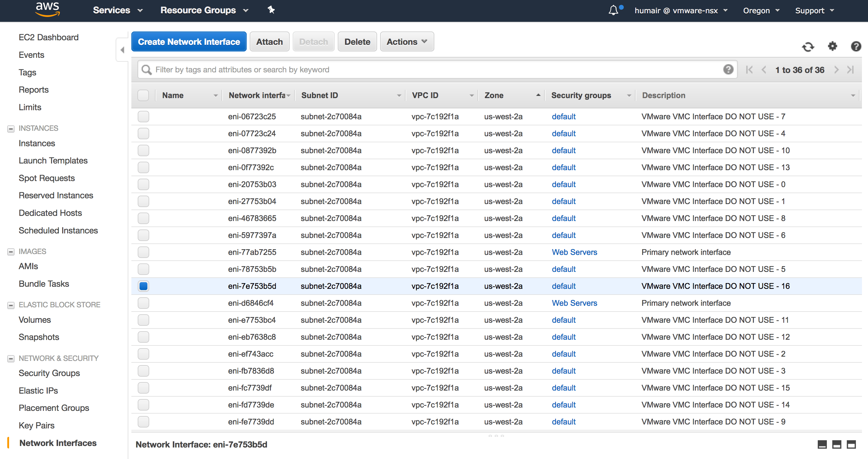Viewport: 868px width, 459px height.
Task: Click the Delete button
Action: coord(357,42)
